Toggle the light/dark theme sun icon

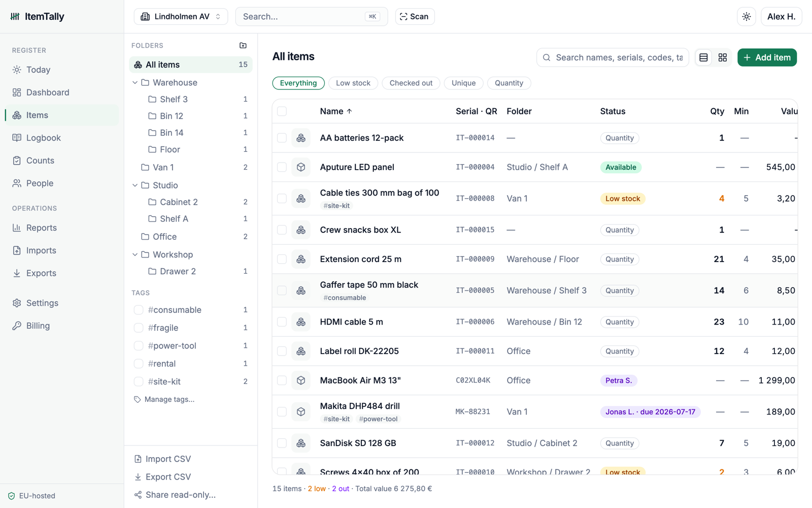[x=747, y=16]
